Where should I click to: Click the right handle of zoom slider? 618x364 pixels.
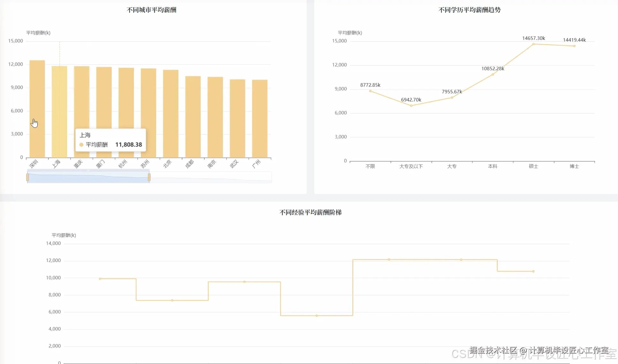click(149, 177)
